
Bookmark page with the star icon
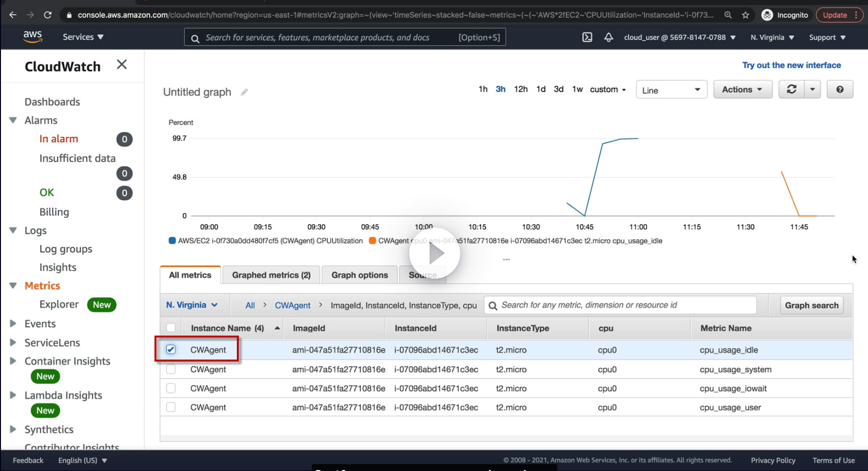tap(745, 15)
